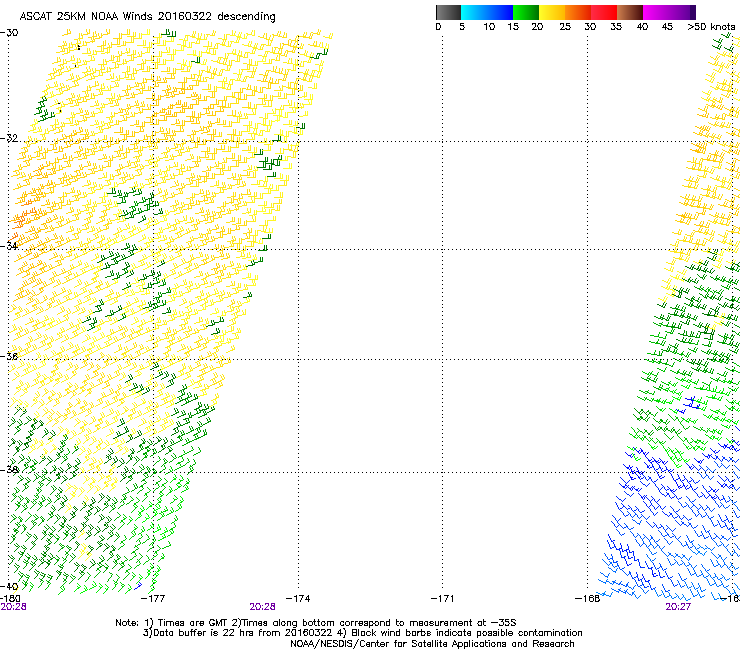Click the '20' label under the color scale
740x650 pixels.
537,26
